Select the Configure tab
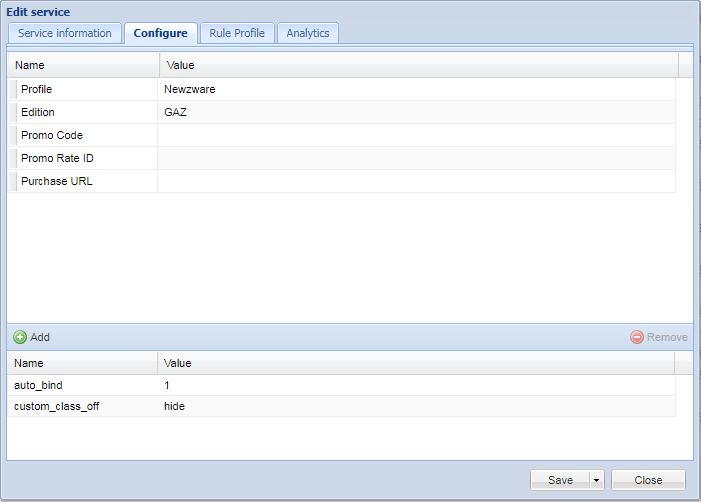This screenshot has width=701, height=502. pos(160,33)
